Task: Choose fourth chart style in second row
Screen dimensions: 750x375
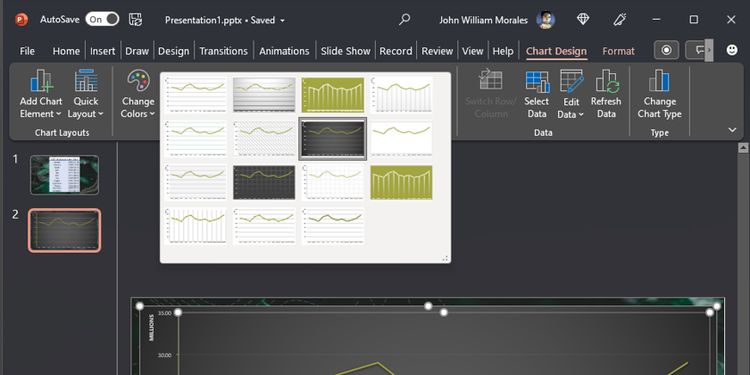Action: pos(401,138)
